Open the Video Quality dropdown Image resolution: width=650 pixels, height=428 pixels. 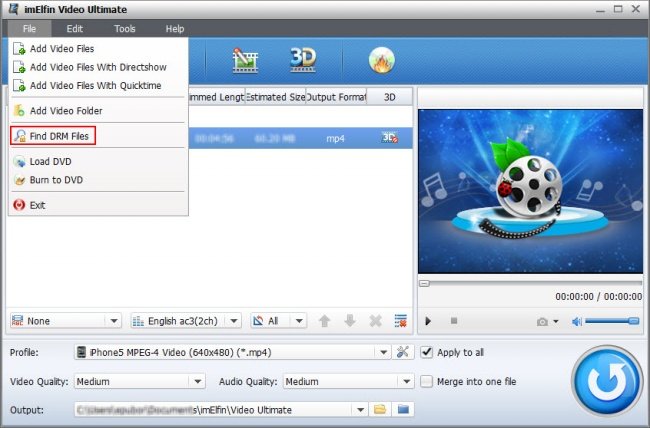point(140,382)
